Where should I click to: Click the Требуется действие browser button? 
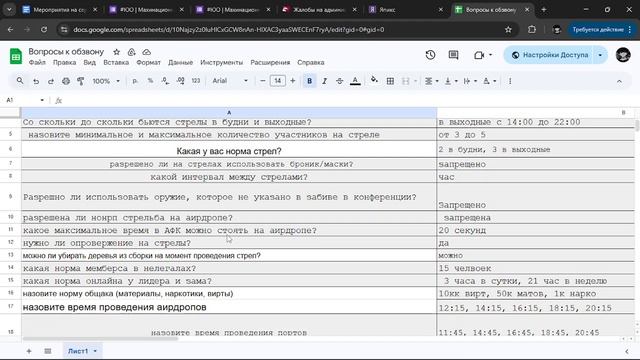pos(602,29)
